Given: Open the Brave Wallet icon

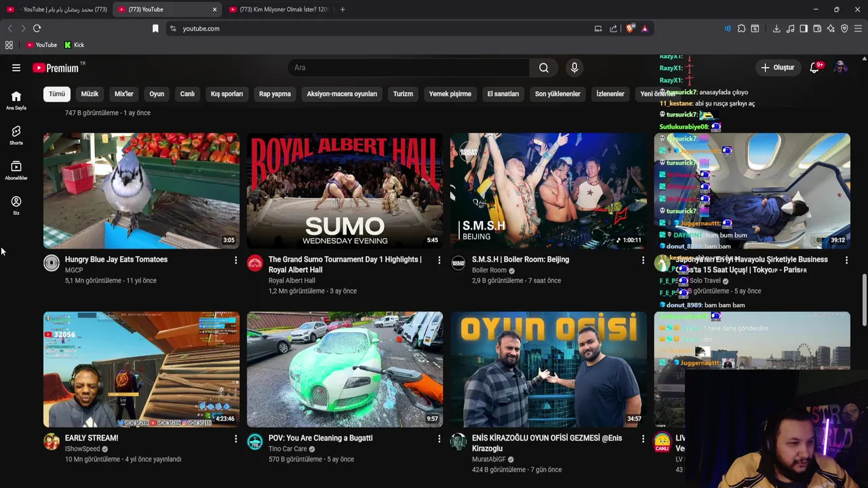Looking at the screenshot, I should point(817,28).
